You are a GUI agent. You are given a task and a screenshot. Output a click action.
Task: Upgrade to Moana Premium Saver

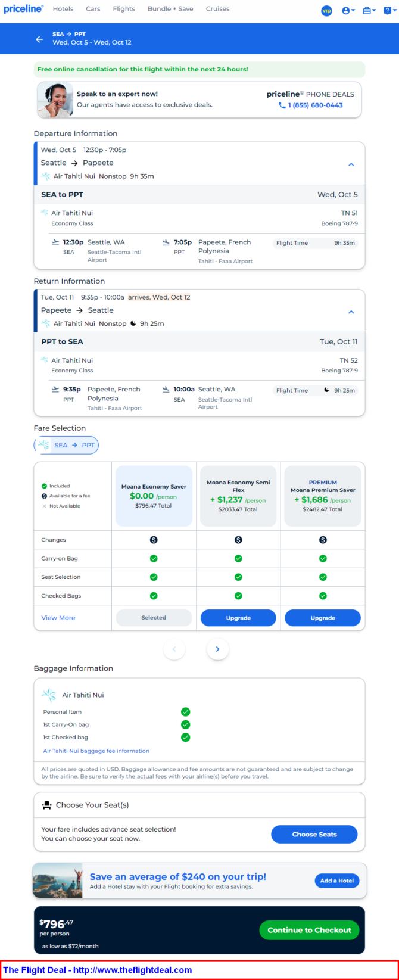323,618
